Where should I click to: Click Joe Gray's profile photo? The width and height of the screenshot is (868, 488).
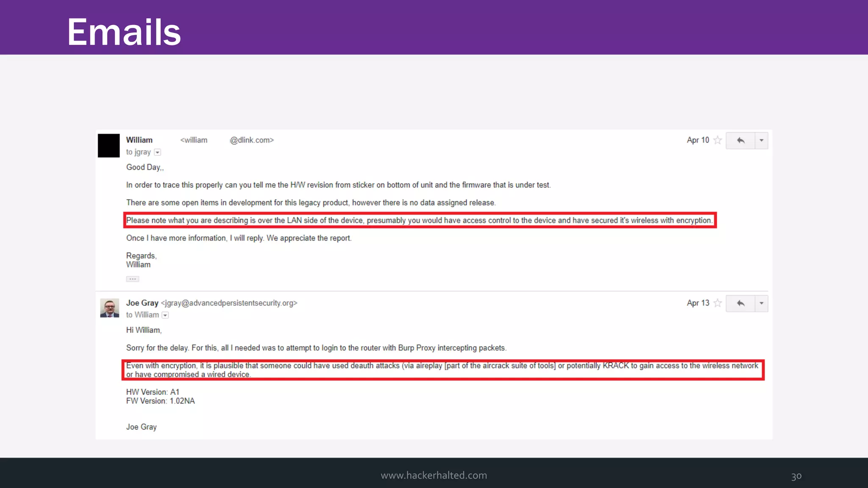point(109,308)
